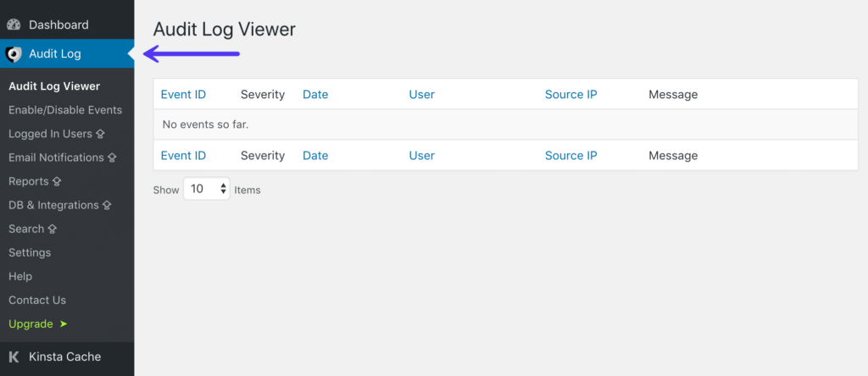
Task: Sort by Event ID in top header
Action: click(183, 94)
